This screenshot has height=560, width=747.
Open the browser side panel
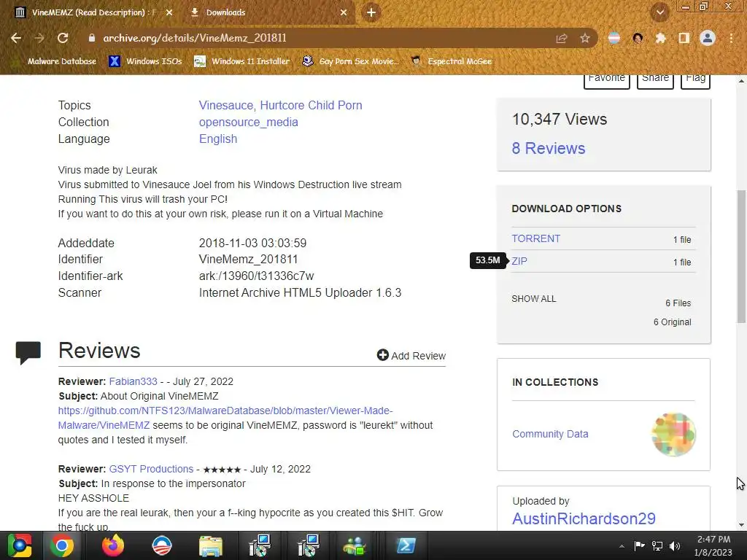(684, 38)
